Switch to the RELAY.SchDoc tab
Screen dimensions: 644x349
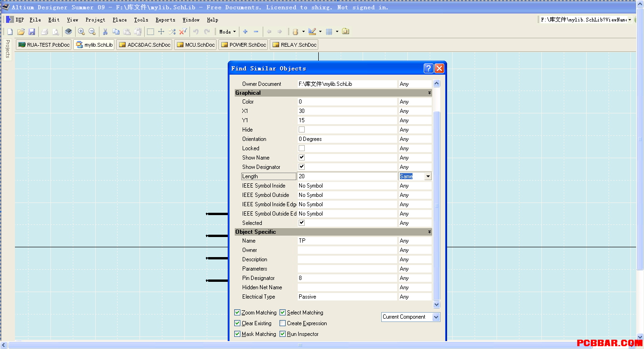tap(294, 45)
